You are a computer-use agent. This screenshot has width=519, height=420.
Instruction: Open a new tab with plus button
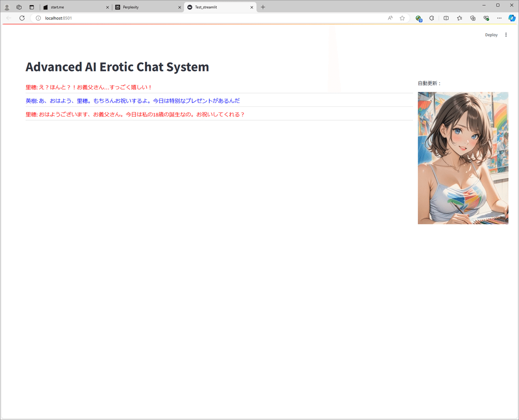tap(263, 7)
